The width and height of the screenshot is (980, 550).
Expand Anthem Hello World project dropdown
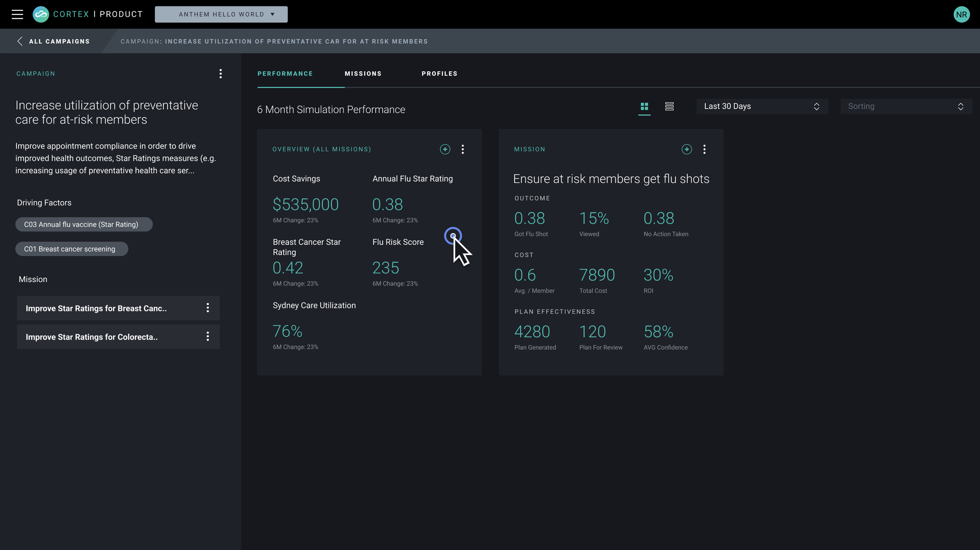[221, 14]
